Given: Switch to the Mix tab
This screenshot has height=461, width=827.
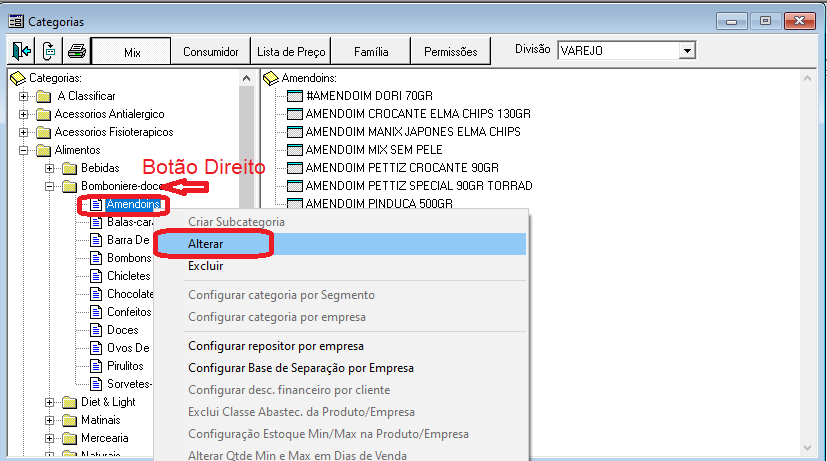Looking at the screenshot, I should pyautogui.click(x=131, y=51).
